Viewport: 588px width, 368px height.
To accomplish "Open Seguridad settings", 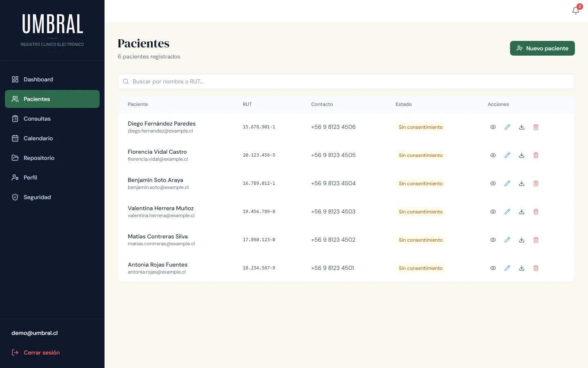I will 52,197.
